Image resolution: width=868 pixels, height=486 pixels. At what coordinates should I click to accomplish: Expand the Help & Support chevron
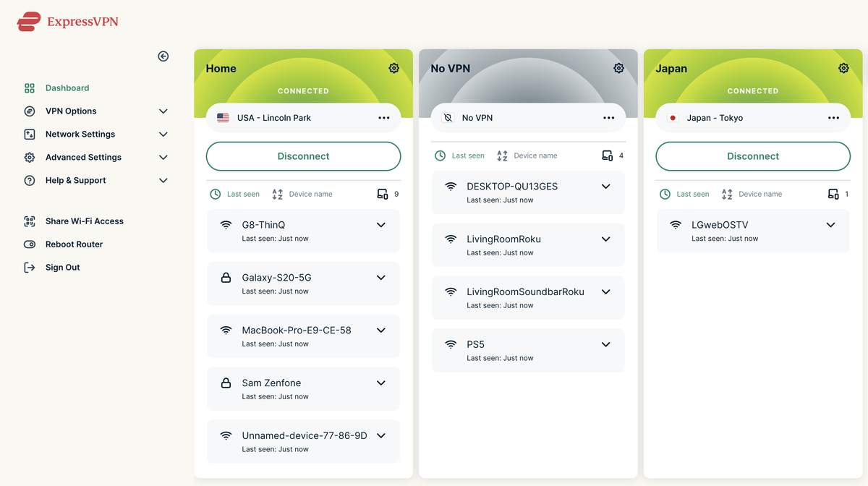pos(163,181)
